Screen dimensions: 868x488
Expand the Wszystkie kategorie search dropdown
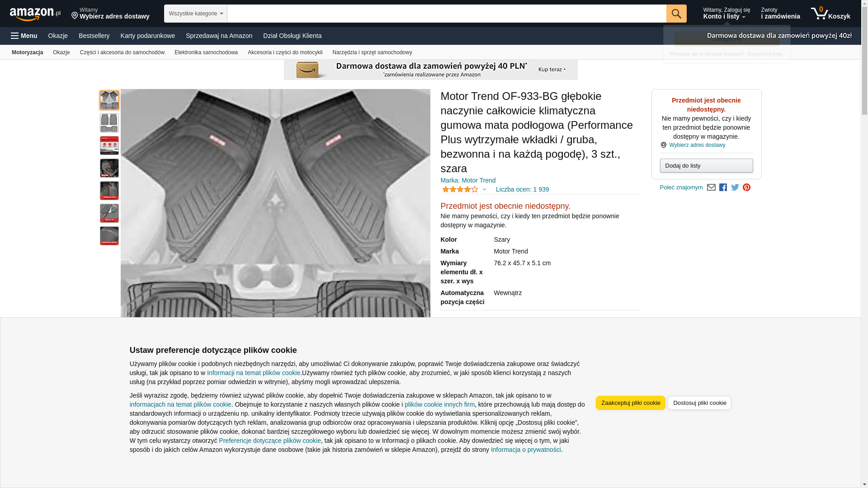195,14
